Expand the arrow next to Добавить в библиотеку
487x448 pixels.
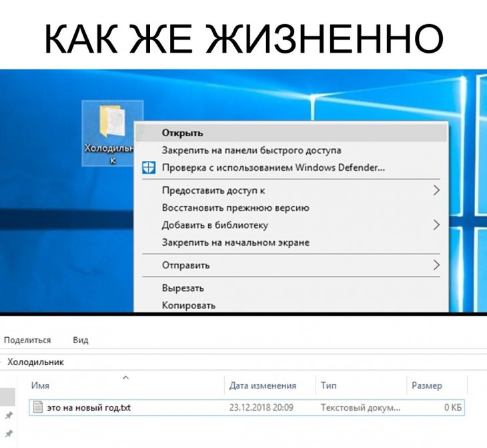(436, 225)
